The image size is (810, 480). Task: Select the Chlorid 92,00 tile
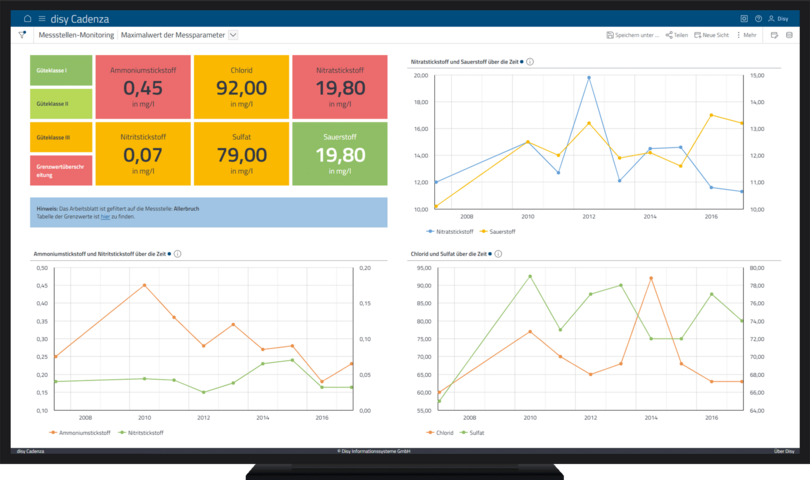pos(241,87)
